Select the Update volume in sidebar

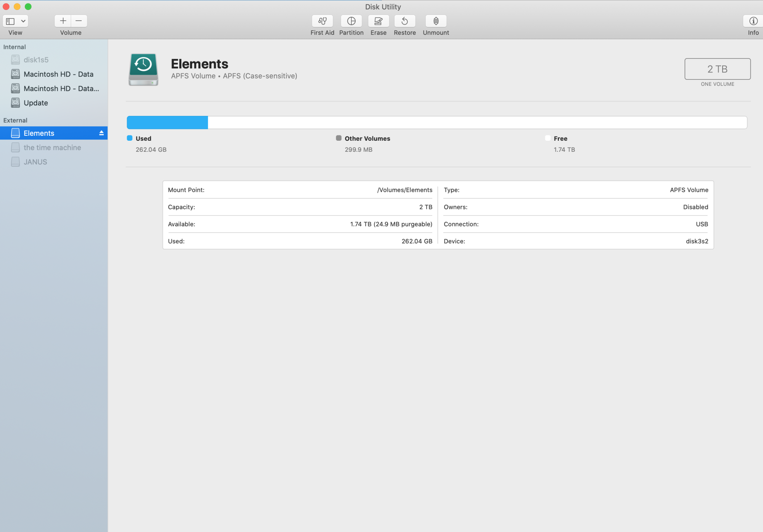click(35, 103)
